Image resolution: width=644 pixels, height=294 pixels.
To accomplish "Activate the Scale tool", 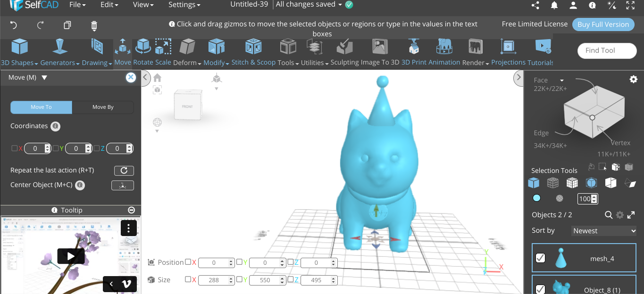I will (163, 53).
